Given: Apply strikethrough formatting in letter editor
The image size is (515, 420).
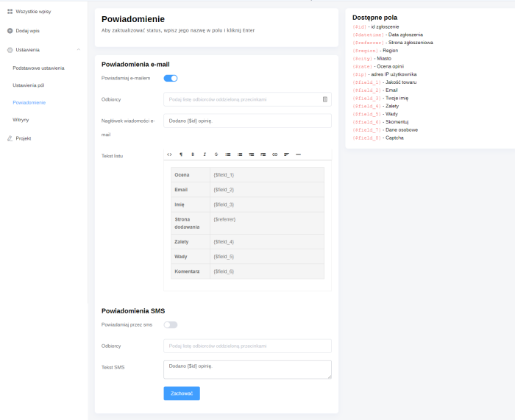Looking at the screenshot, I should point(216,154).
